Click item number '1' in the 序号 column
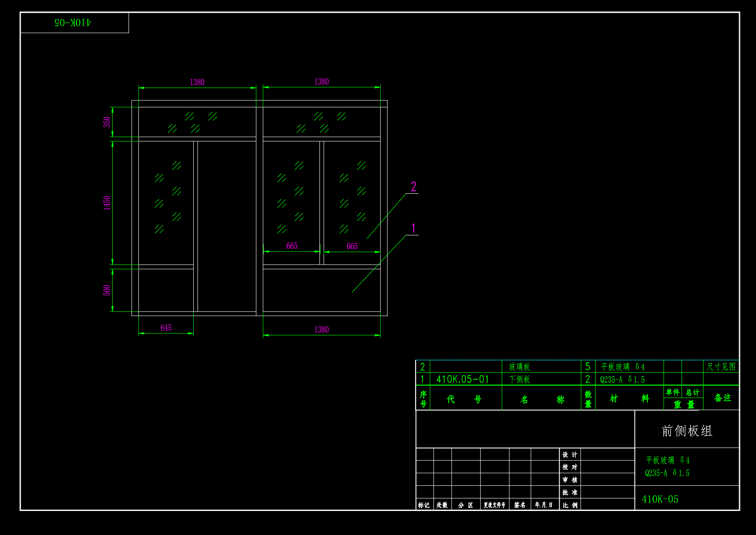Image resolution: width=756 pixels, height=535 pixels. click(422, 379)
